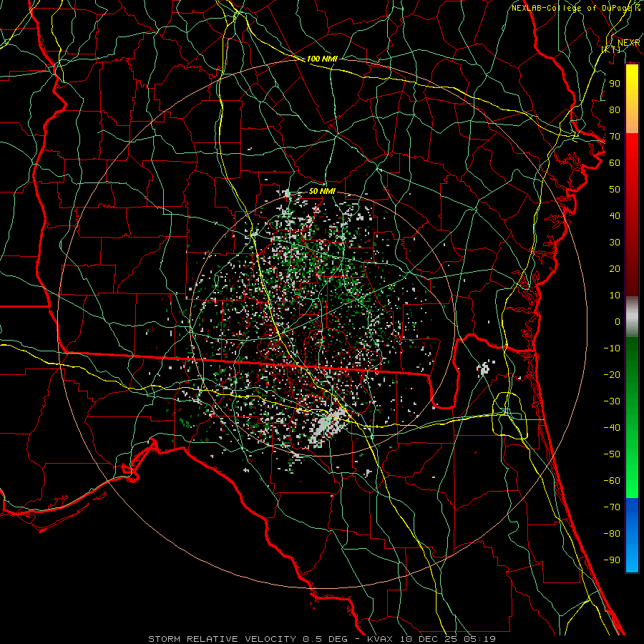Pick the yellow top segment of color bar
The width and height of the screenshot is (644, 644).
click(x=632, y=99)
